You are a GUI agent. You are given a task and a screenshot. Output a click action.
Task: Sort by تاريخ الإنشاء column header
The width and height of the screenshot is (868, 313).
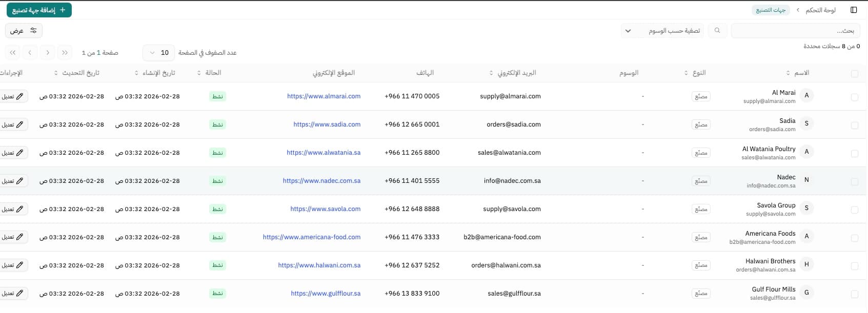point(155,73)
